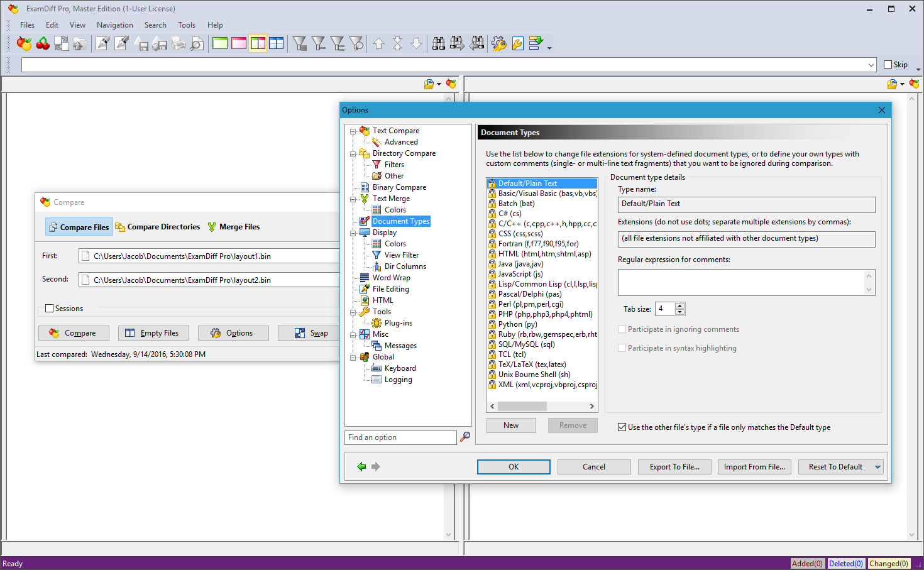Click the Import From File button

[754, 467]
